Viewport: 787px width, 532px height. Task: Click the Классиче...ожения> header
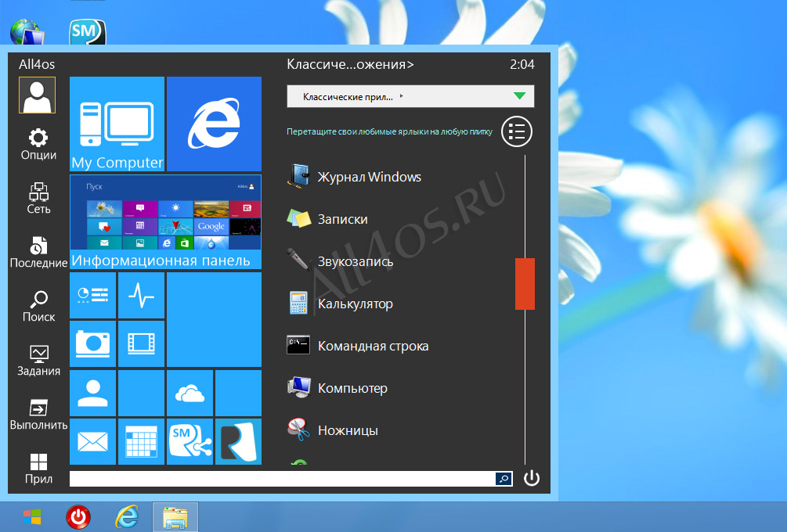tap(350, 64)
